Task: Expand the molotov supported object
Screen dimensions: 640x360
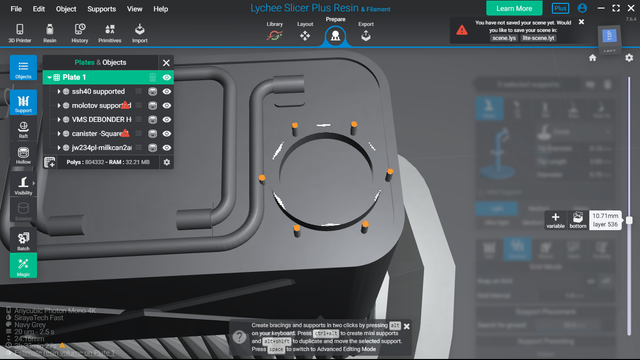Action: coord(59,105)
